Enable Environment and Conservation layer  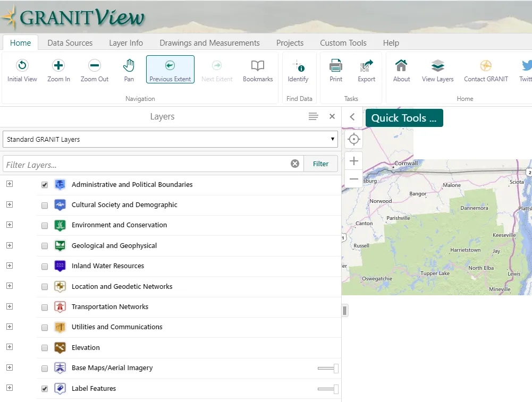point(45,226)
